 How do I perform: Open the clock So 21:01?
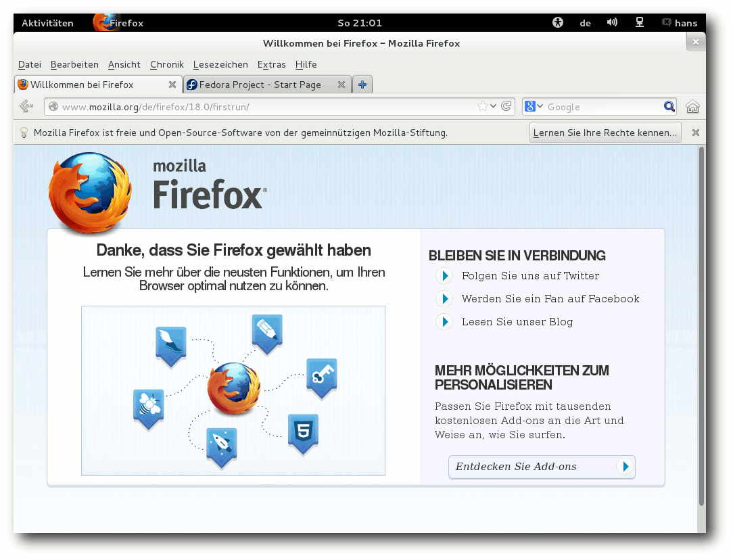click(x=360, y=23)
